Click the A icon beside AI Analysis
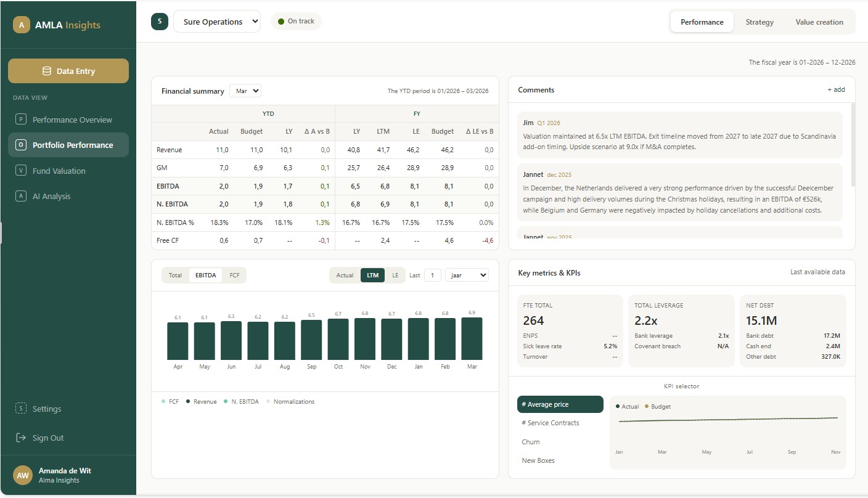 [20, 196]
